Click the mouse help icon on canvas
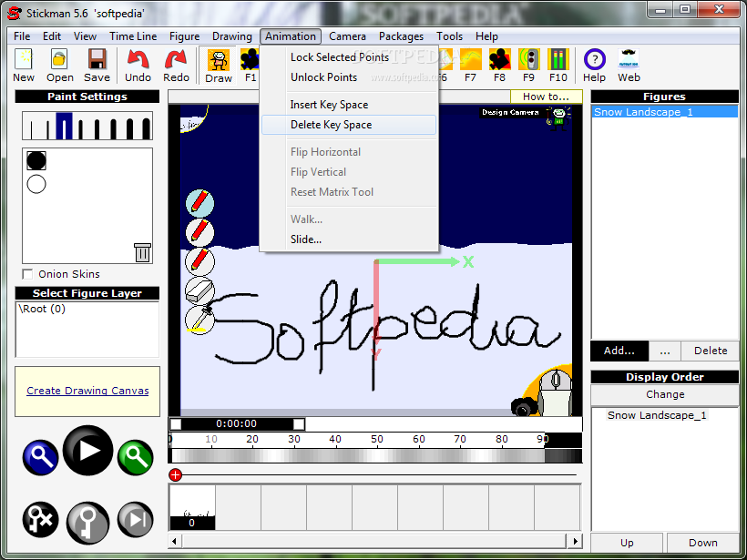The height and width of the screenshot is (560, 747). coord(555,392)
